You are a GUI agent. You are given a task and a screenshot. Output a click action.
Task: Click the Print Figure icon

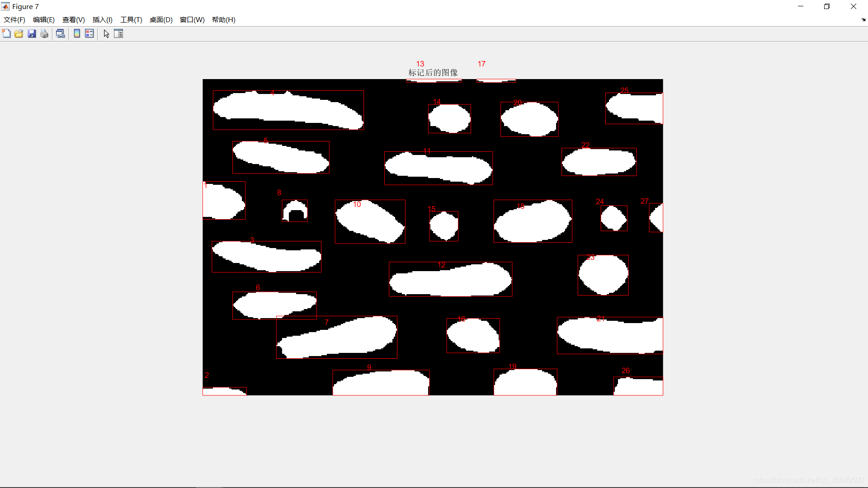click(44, 33)
